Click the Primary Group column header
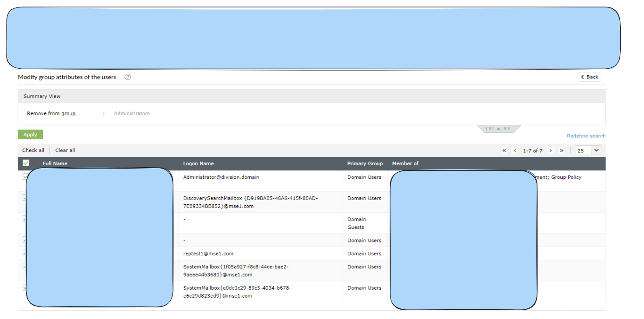Viewport: 644px width, 319px height. pyautogui.click(x=365, y=163)
